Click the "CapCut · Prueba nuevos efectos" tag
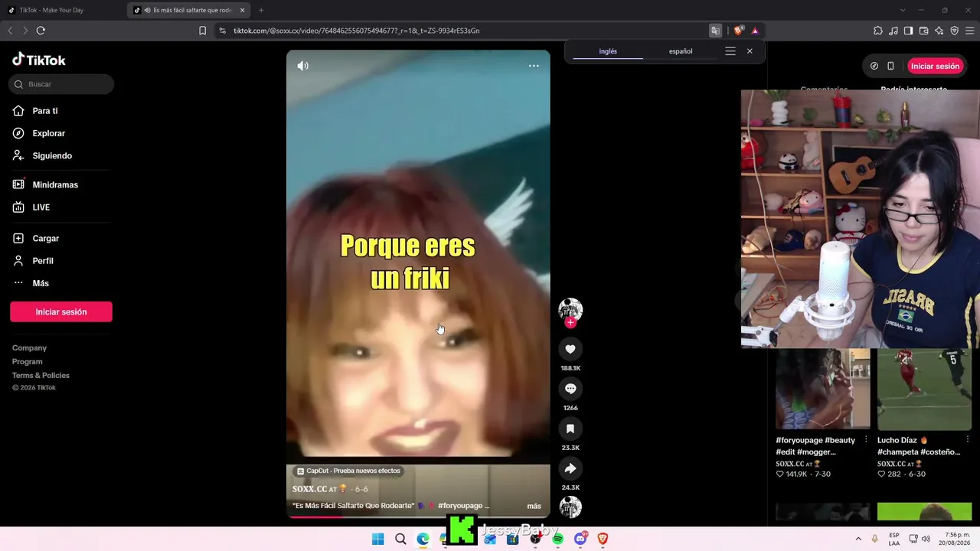 [x=348, y=471]
